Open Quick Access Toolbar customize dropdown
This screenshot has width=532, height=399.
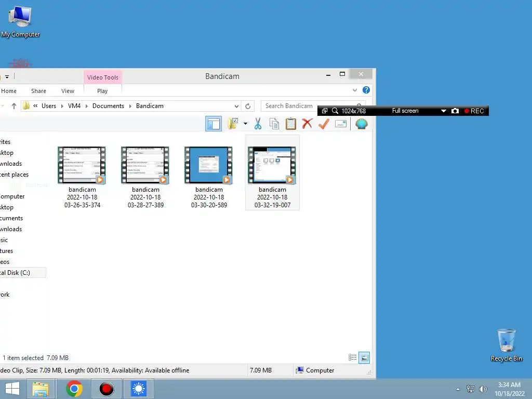(x=7, y=77)
